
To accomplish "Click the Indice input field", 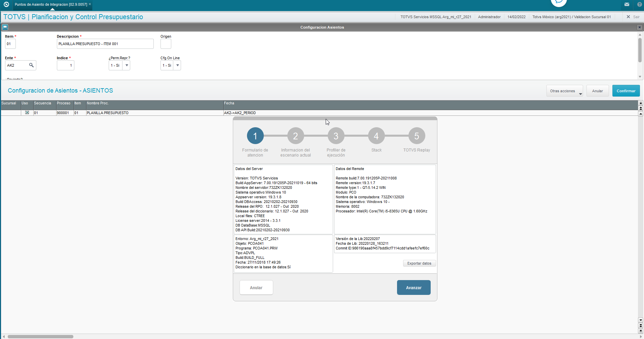I will [x=65, y=65].
